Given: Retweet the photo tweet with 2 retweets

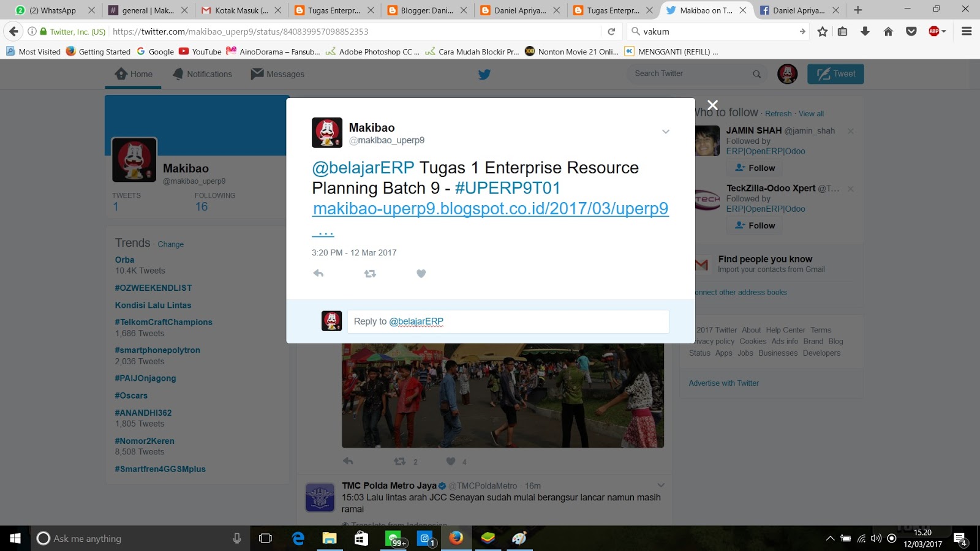Looking at the screenshot, I should click(x=399, y=462).
